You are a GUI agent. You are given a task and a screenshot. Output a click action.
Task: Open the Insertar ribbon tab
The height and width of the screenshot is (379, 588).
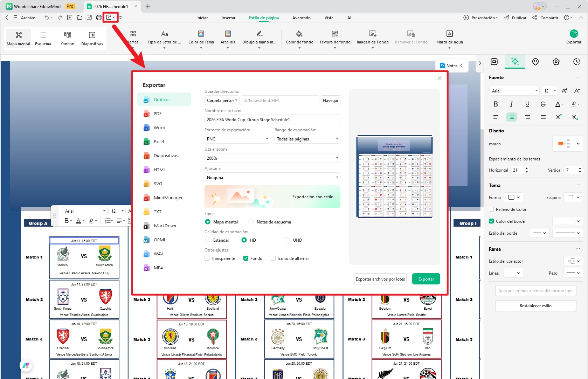(x=228, y=18)
